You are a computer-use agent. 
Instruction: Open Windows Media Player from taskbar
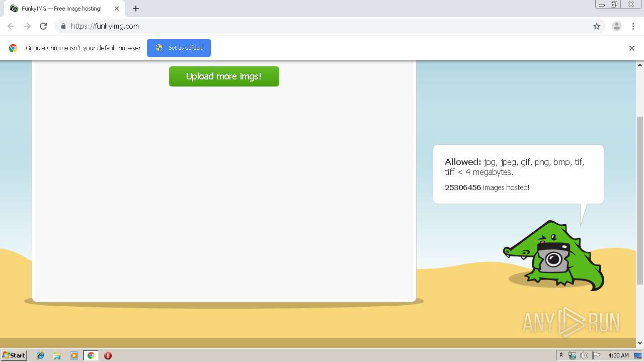click(x=74, y=355)
